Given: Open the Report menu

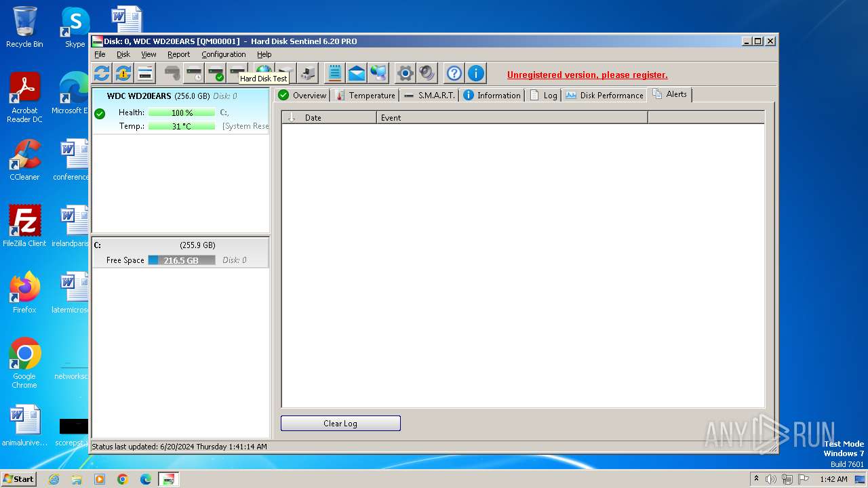Looking at the screenshot, I should tap(179, 54).
